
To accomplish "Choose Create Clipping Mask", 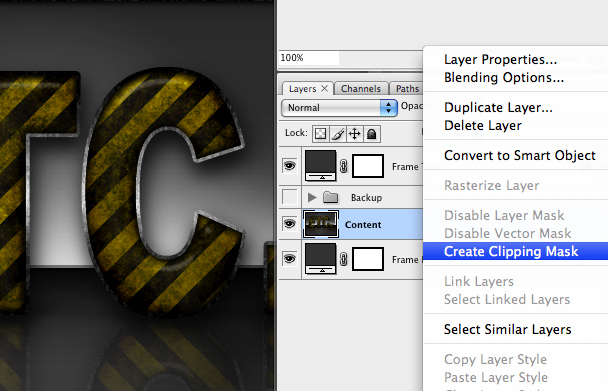I will pyautogui.click(x=515, y=251).
